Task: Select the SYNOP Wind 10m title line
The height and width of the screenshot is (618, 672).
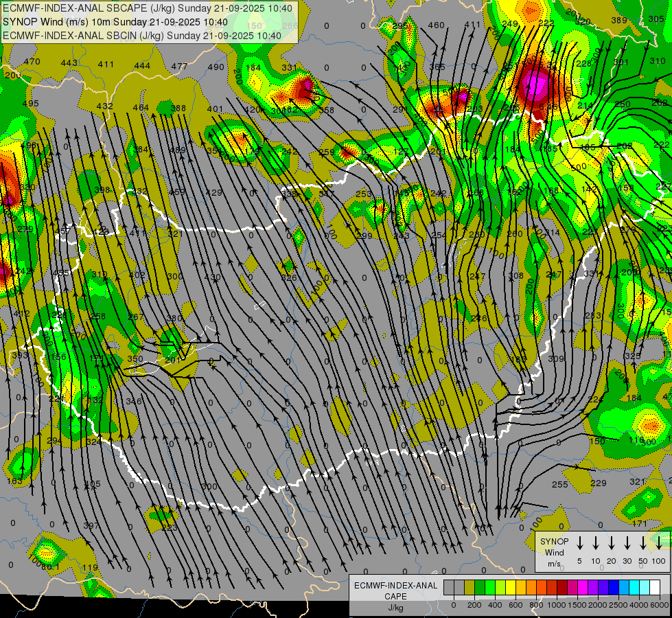Action: pos(115,21)
